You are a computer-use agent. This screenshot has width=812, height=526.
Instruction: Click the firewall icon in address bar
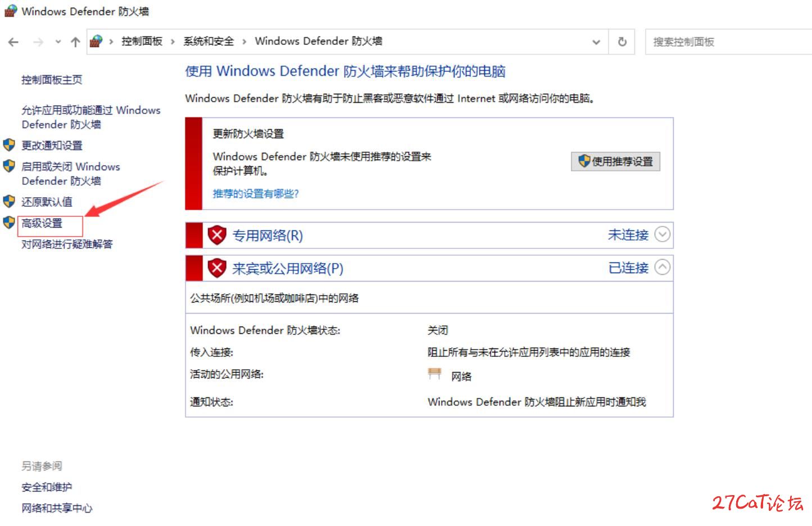coord(97,41)
